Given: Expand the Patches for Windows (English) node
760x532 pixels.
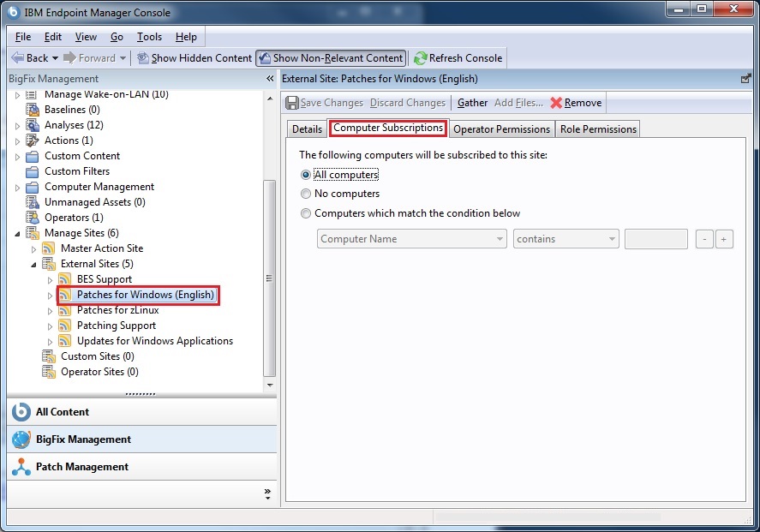Looking at the screenshot, I should pyautogui.click(x=50, y=295).
